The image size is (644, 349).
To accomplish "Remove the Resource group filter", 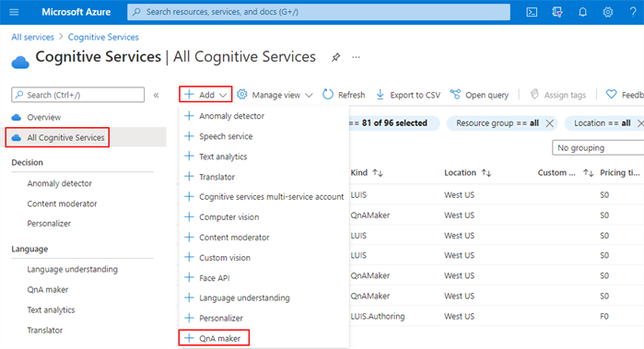I will [x=549, y=123].
